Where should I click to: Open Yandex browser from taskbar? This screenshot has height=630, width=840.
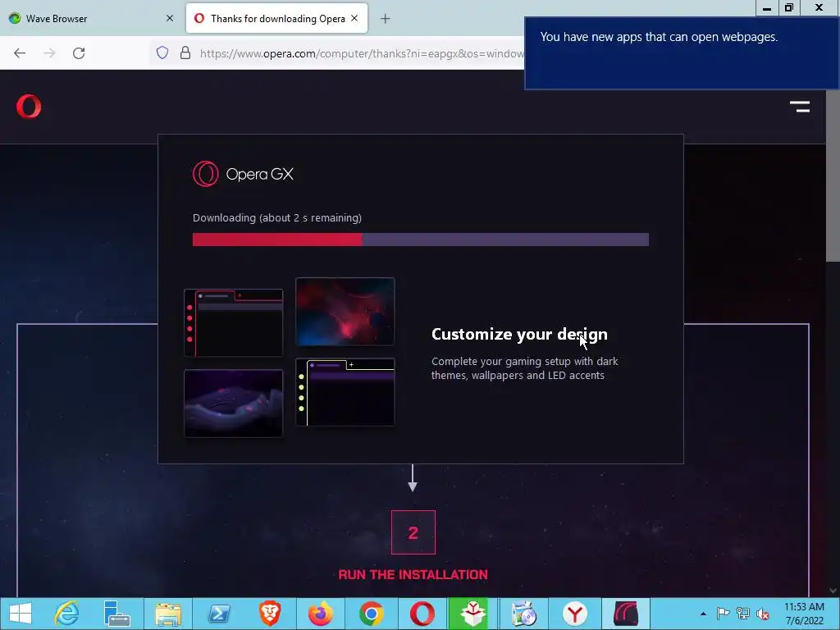coord(575,614)
